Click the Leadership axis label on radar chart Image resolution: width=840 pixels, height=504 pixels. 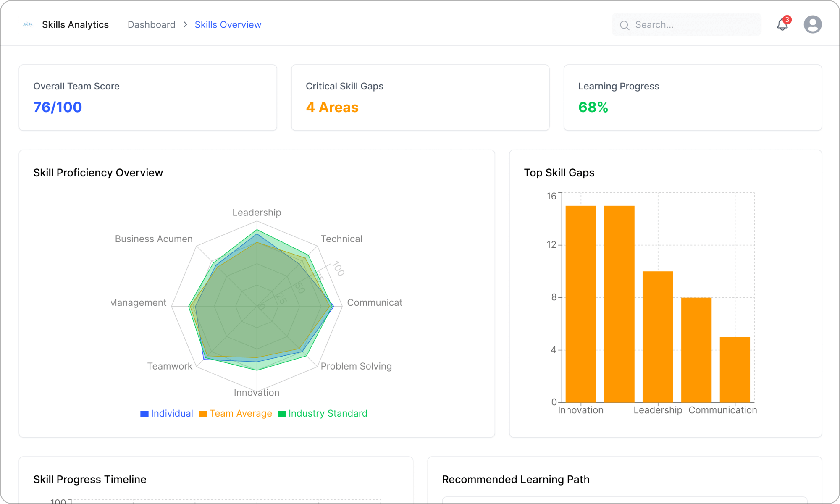tap(256, 213)
